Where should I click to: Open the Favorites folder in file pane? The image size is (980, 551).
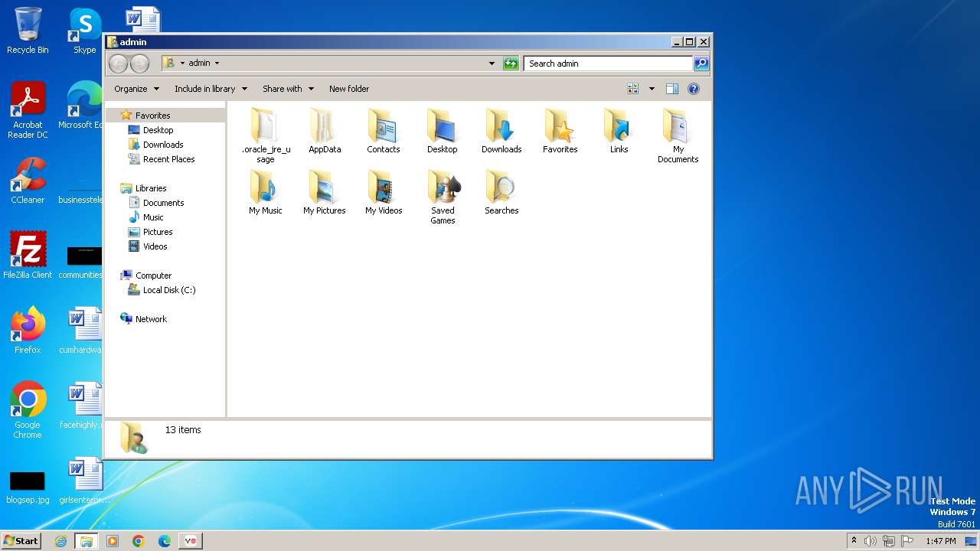coord(560,132)
